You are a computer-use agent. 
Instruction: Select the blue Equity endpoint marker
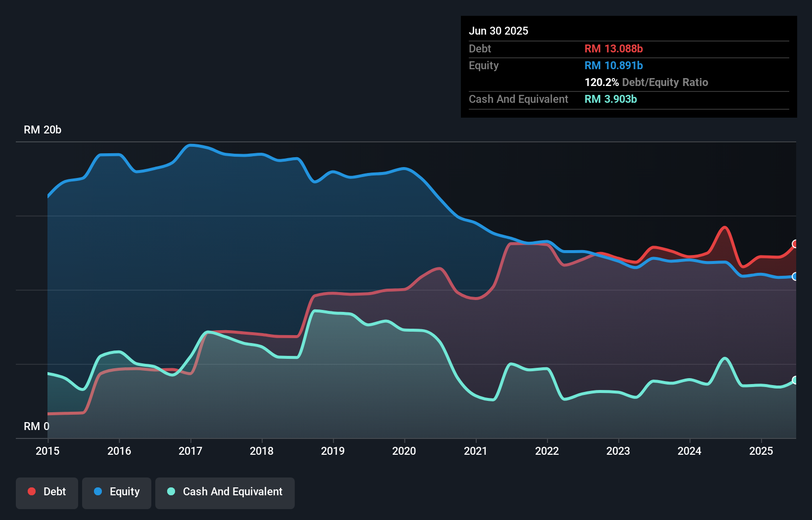[795, 276]
